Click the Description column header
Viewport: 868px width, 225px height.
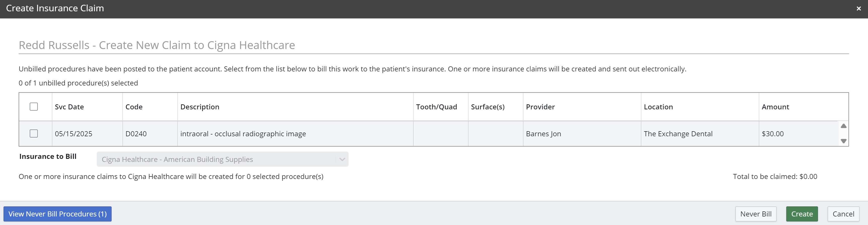[x=200, y=107]
